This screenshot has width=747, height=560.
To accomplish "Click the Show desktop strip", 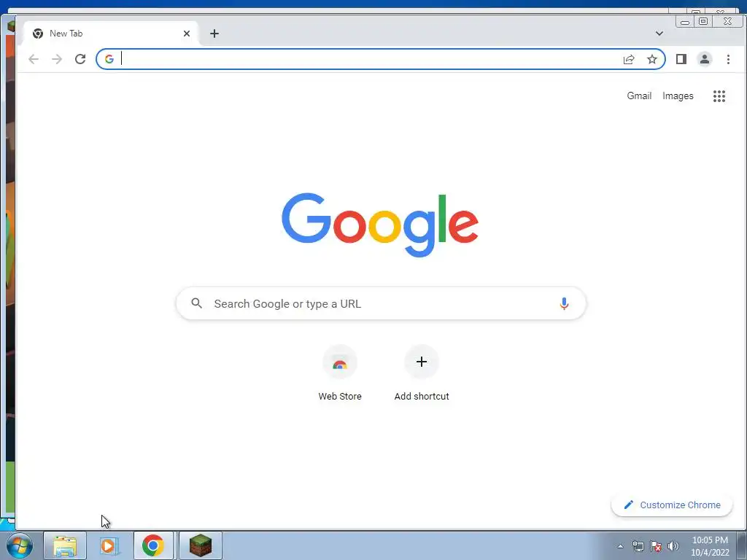I will [742, 546].
